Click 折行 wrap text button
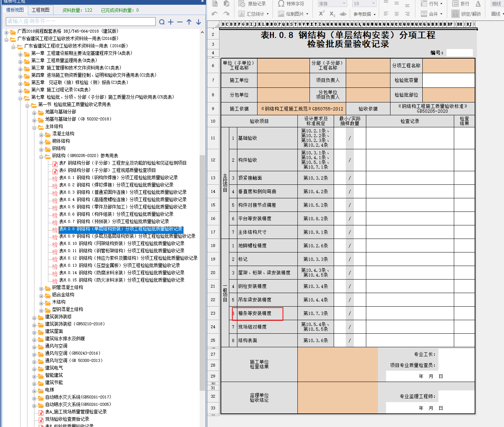Viewport: 504px width, 427px height. (x=461, y=4)
